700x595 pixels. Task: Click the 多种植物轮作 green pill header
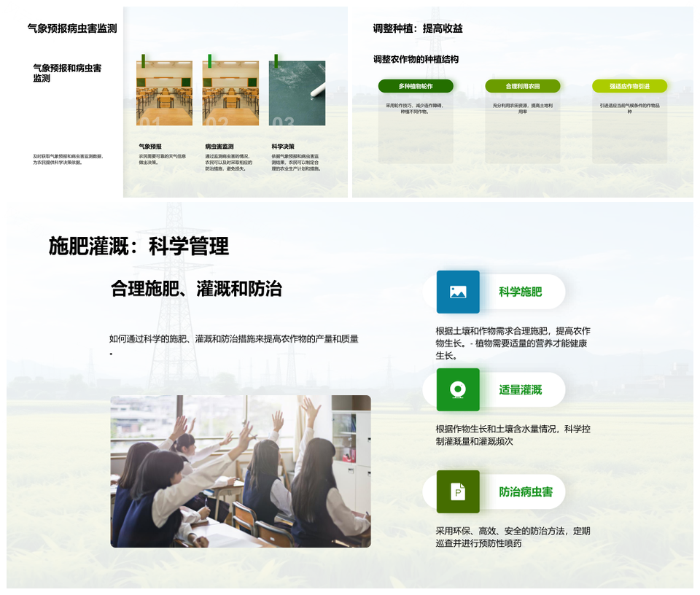point(416,86)
